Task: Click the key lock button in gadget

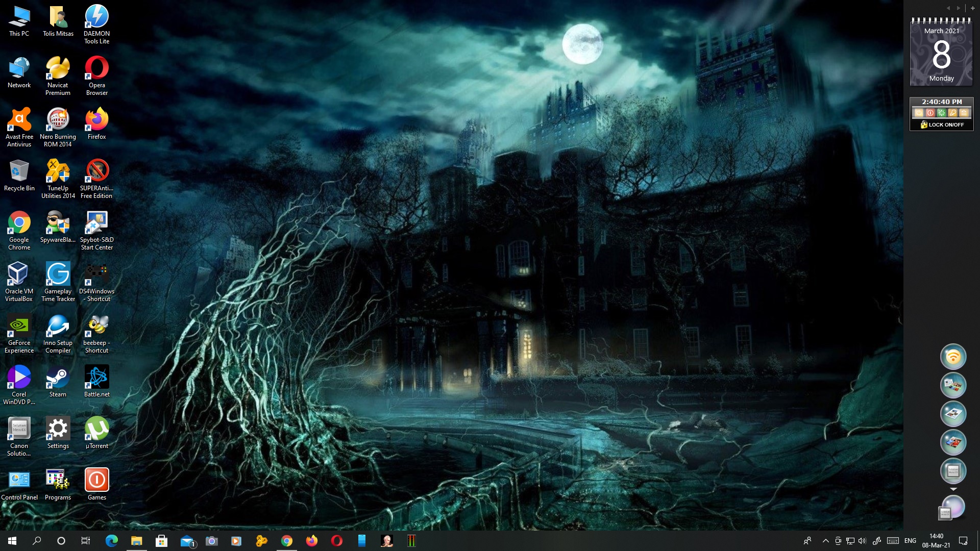Action: point(952,113)
